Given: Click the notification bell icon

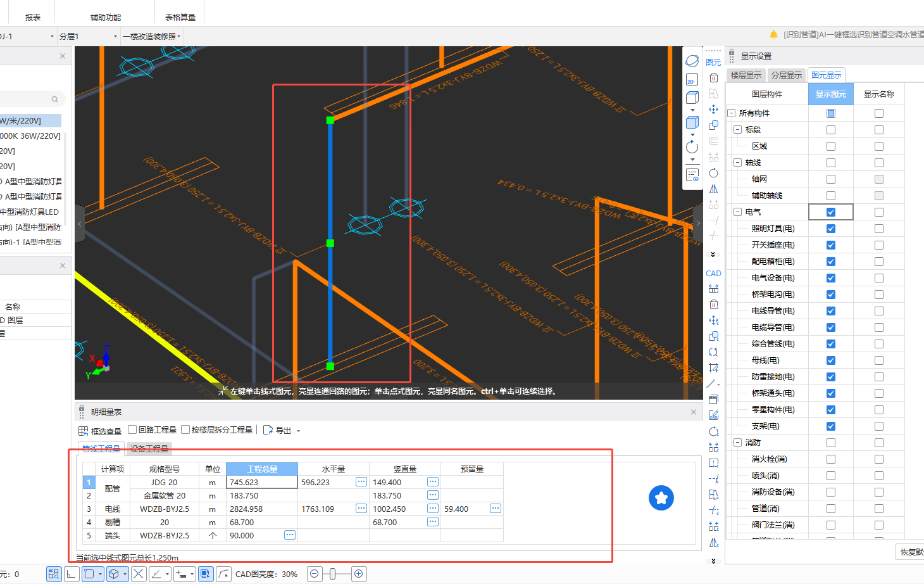Looking at the screenshot, I should coord(773,34).
